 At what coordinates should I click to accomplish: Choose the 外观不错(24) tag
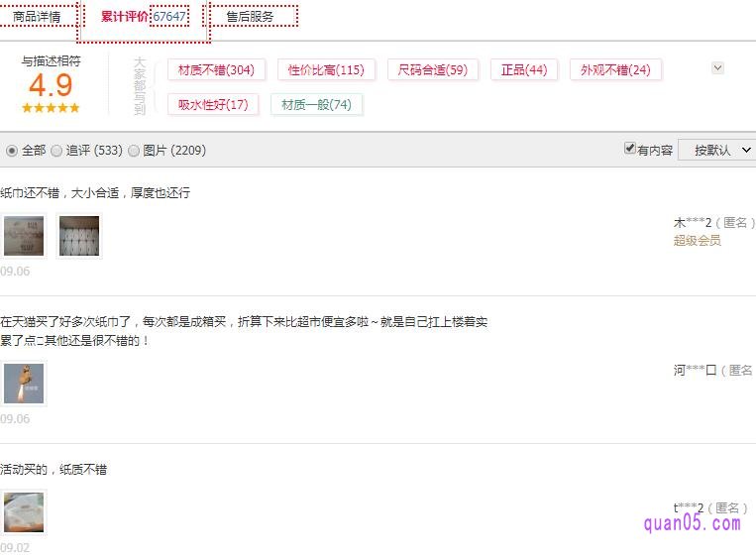(x=615, y=70)
